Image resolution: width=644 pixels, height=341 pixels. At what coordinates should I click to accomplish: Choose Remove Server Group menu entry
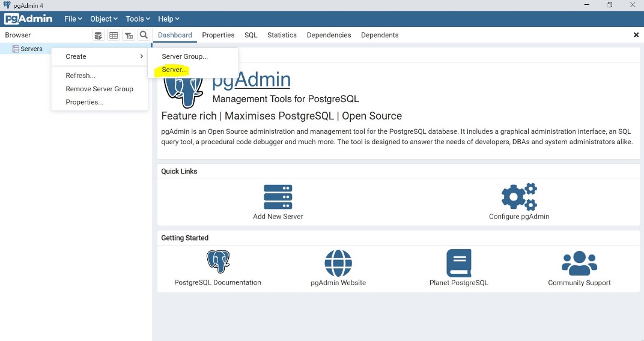click(99, 89)
